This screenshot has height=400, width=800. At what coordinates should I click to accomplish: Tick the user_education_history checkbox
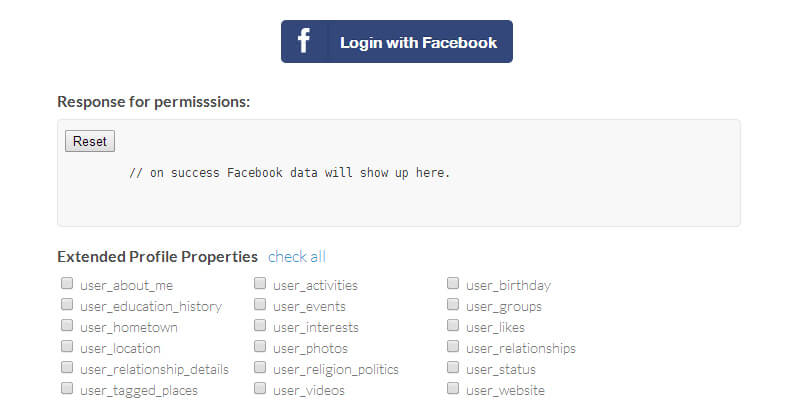pos(67,305)
